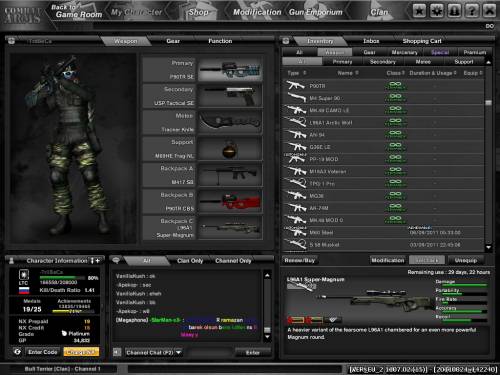The width and height of the screenshot is (500, 375).
Task: Filter inventory by Secondary weapons
Action: (383, 62)
